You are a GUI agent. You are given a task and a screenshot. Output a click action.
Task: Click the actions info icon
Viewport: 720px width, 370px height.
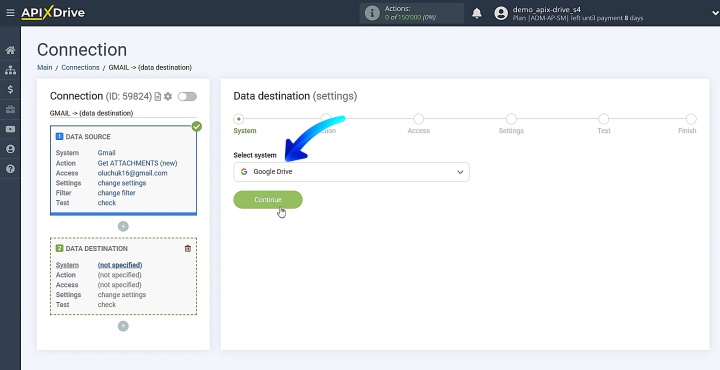click(x=372, y=13)
